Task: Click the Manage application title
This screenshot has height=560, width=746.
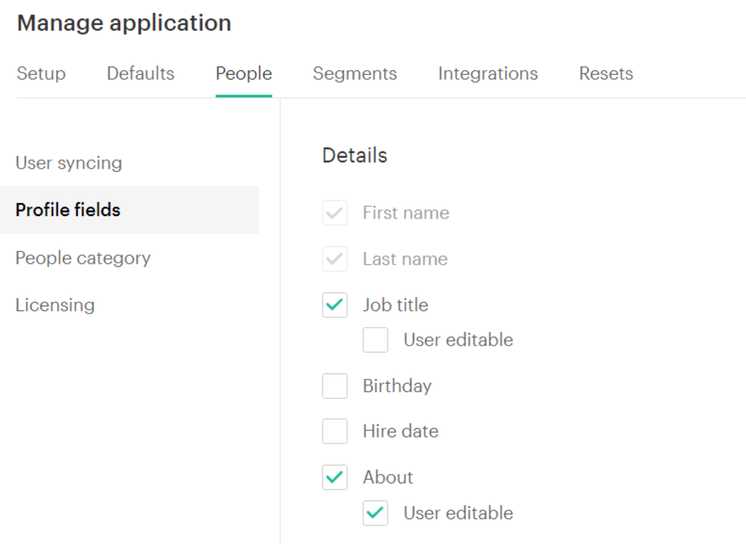Action: click(124, 23)
